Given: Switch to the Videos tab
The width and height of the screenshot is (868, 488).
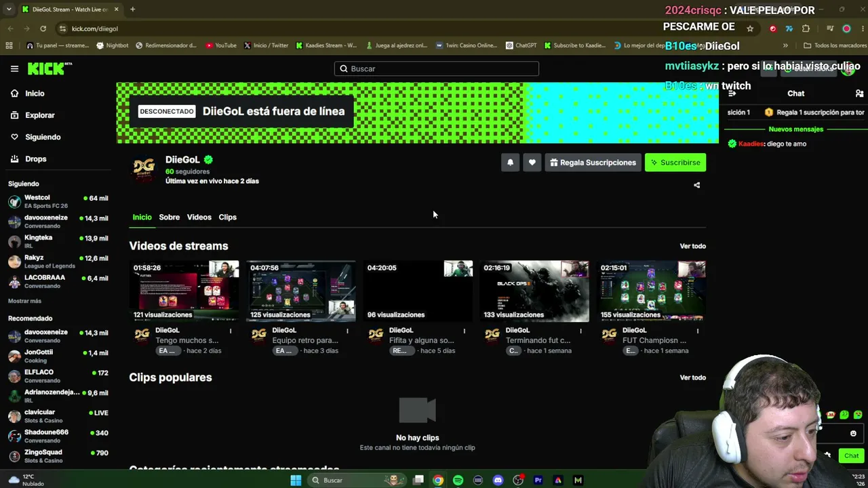Looking at the screenshot, I should tap(199, 217).
